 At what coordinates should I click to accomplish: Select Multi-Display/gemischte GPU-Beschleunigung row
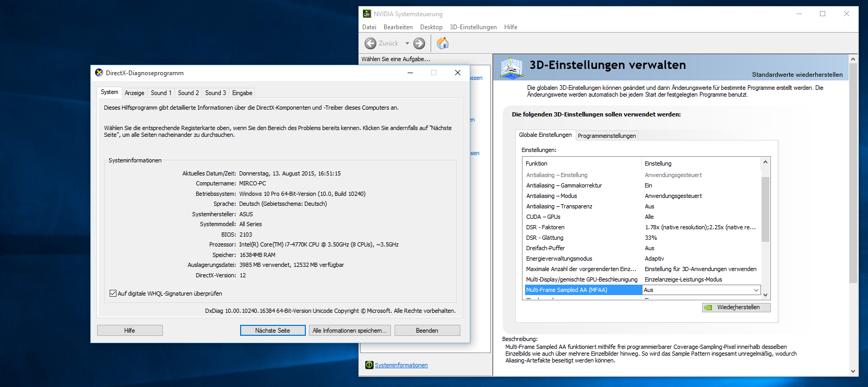(x=642, y=279)
